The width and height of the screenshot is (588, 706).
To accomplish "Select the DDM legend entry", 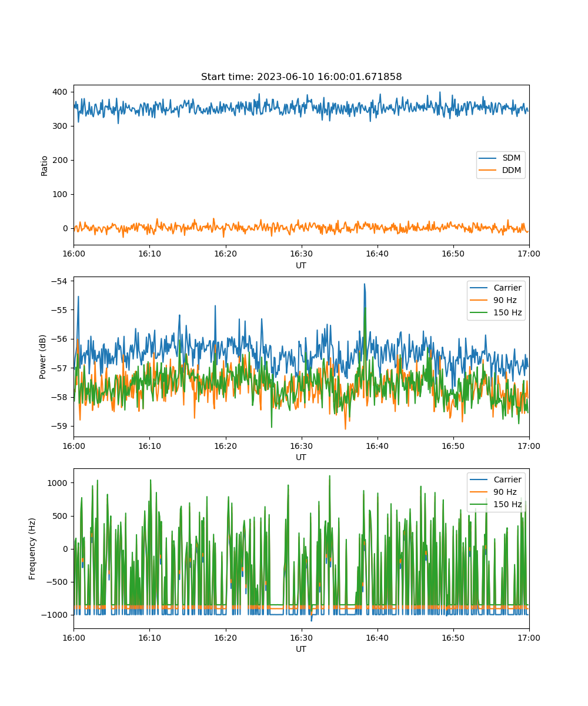I will coord(500,171).
